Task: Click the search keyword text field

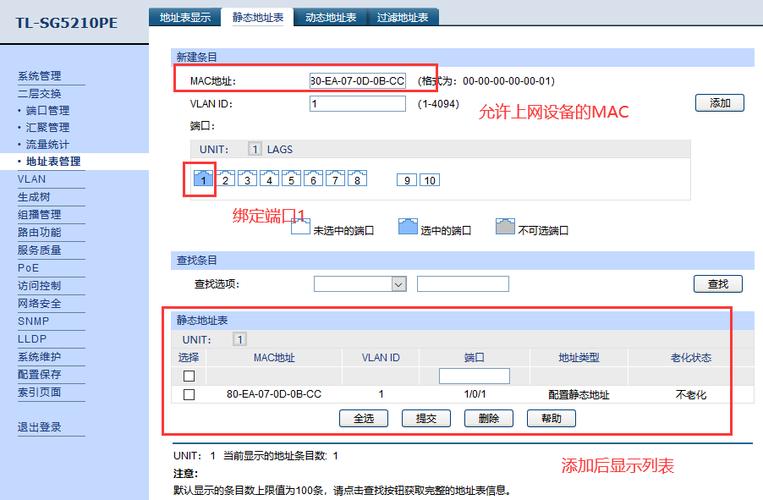Action: [463, 284]
